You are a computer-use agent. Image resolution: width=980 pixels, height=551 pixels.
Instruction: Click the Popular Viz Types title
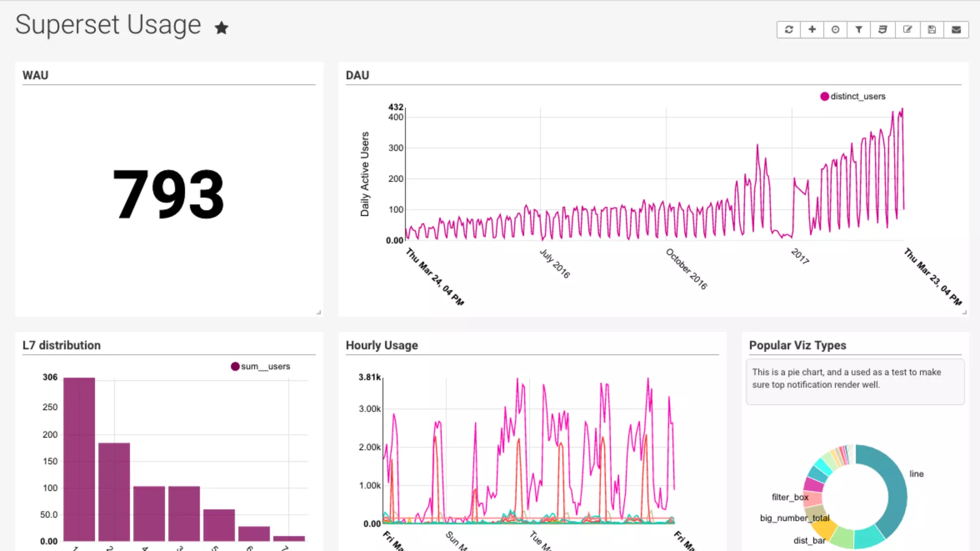pyautogui.click(x=797, y=345)
